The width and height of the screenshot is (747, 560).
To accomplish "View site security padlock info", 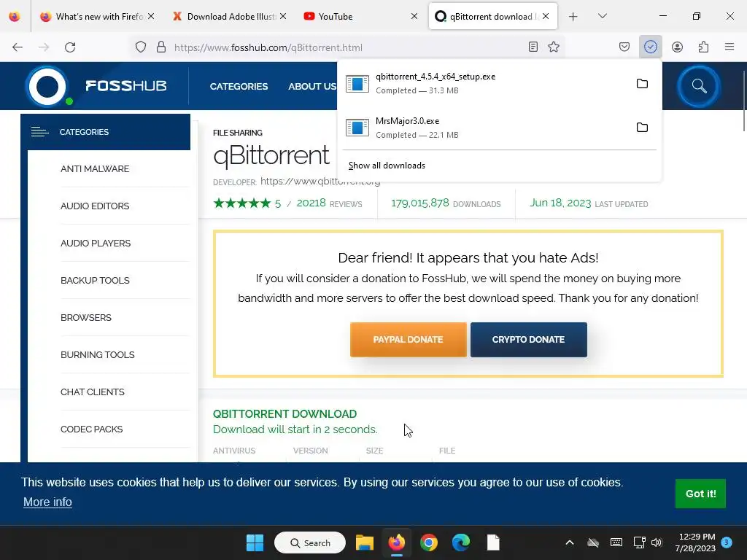I will click(x=161, y=47).
